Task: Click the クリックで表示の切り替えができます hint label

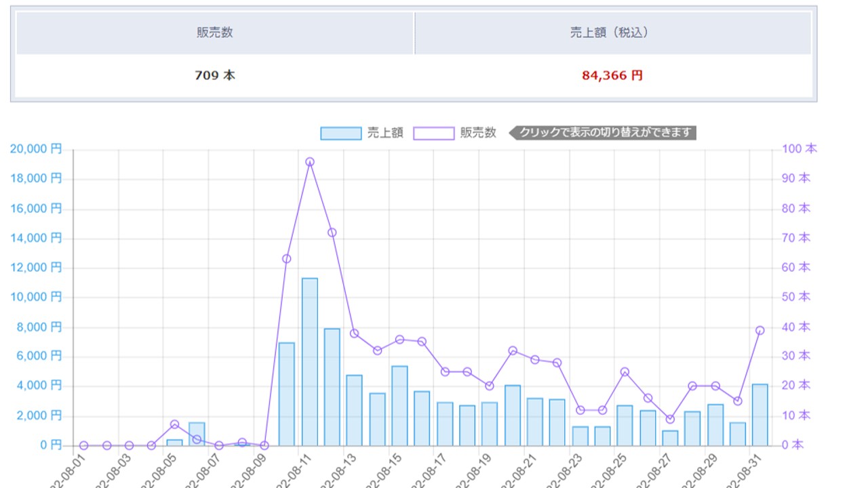Action: pos(602,133)
